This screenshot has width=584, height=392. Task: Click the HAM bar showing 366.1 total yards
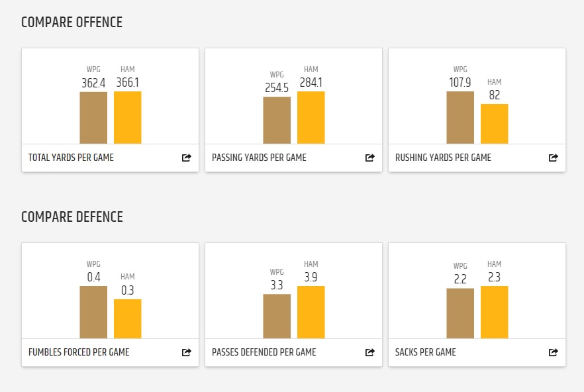pos(128,118)
